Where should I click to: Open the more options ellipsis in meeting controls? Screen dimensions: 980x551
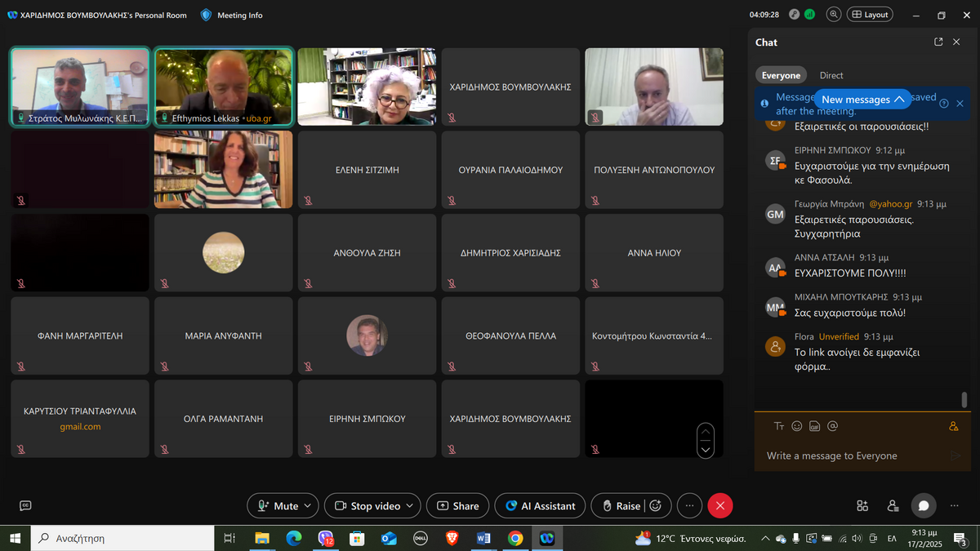[689, 506]
